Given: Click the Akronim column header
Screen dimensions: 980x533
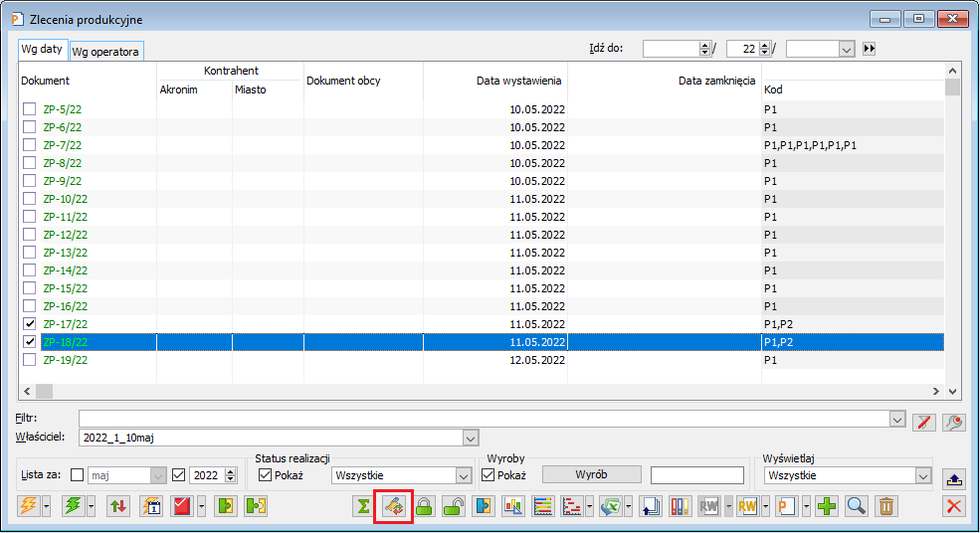Looking at the screenshot, I should coord(194,89).
